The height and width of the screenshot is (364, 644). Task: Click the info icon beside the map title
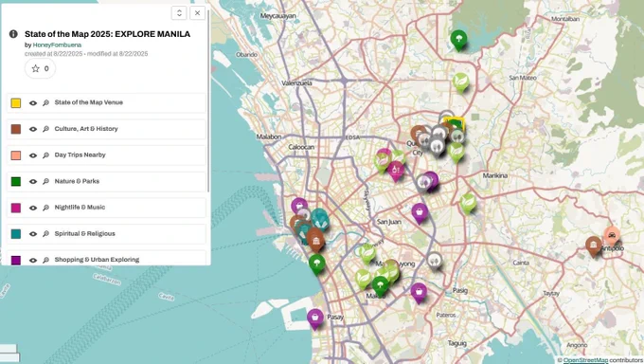(x=13, y=34)
